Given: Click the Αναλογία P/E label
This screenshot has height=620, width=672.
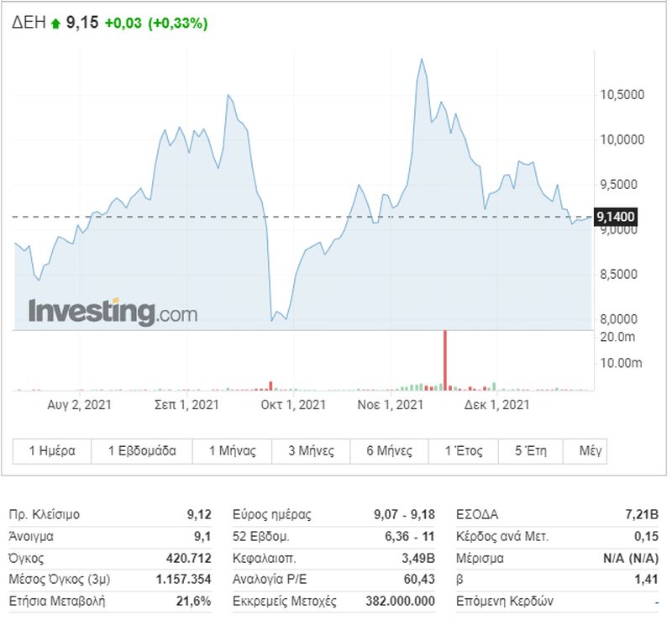Looking at the screenshot, I should pyautogui.click(x=270, y=580).
